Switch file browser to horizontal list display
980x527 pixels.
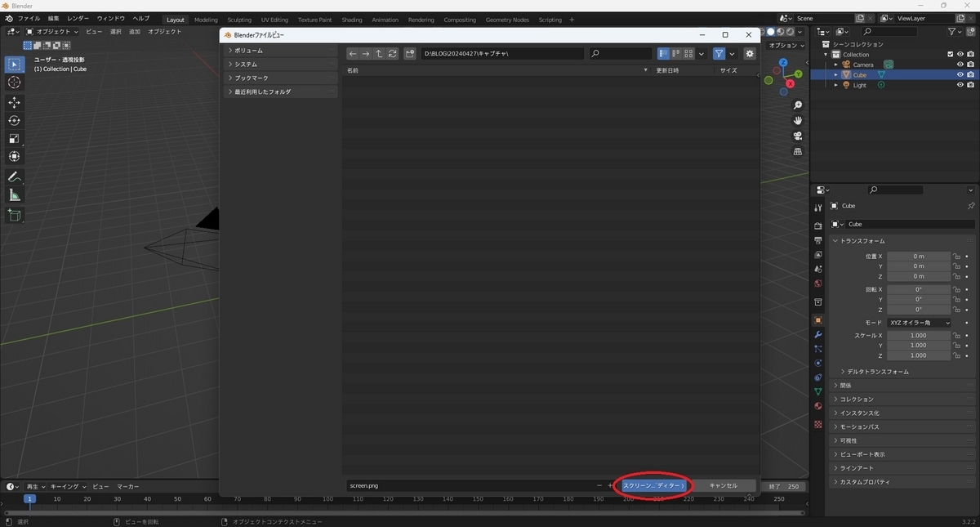coord(676,54)
